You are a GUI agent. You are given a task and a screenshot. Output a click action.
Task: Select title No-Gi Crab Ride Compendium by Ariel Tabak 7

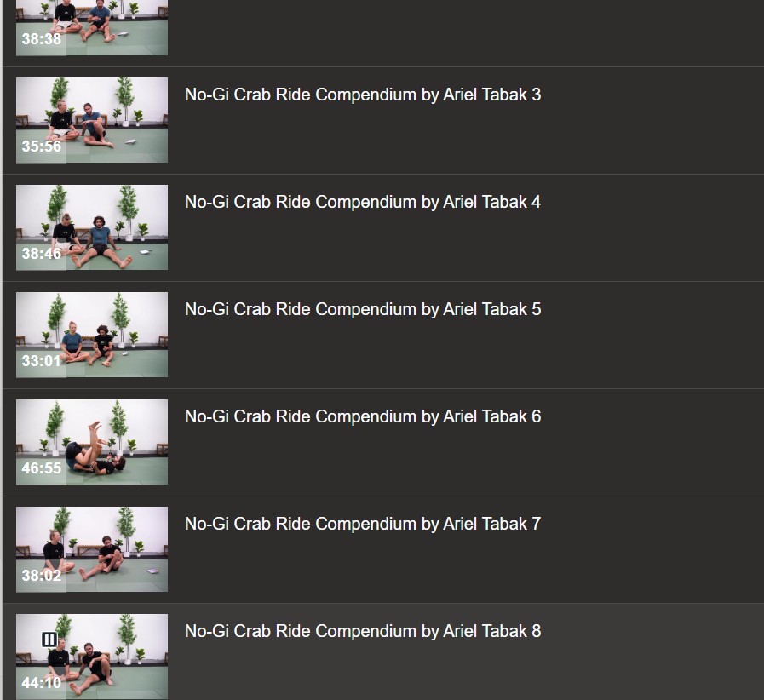pos(363,524)
